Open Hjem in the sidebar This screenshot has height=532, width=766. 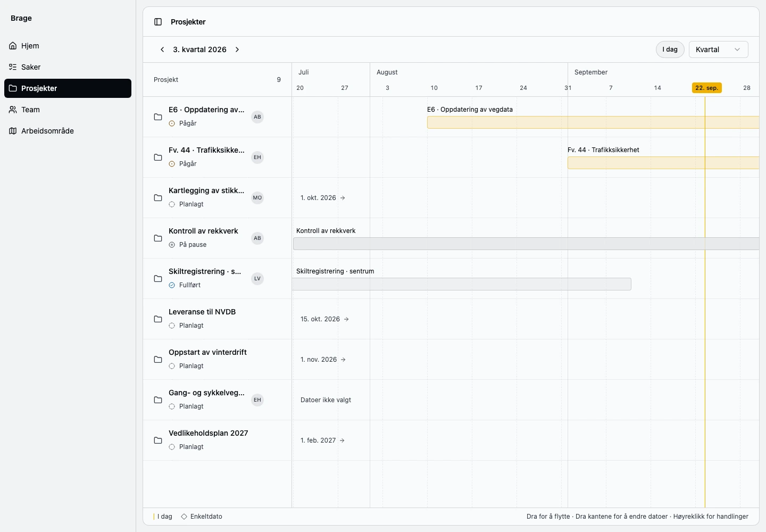tap(68, 46)
